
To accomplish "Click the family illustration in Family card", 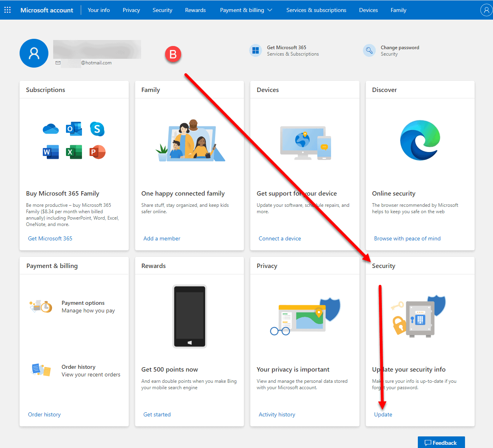I will click(x=190, y=140).
